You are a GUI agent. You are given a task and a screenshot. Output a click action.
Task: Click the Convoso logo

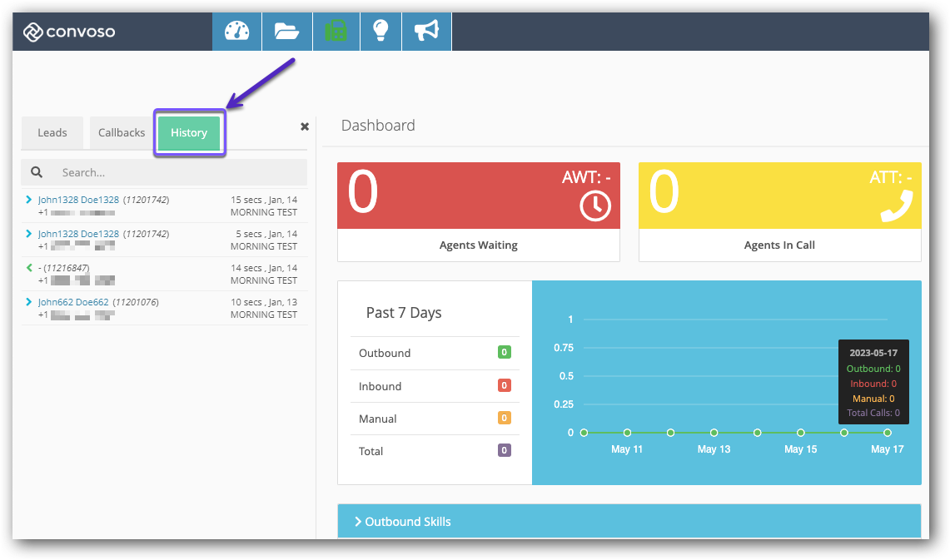69,32
